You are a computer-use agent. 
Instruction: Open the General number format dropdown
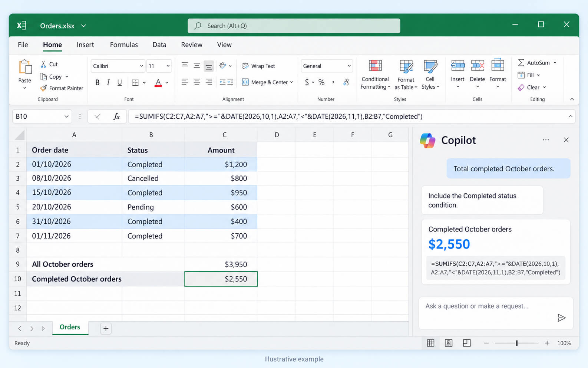click(349, 66)
